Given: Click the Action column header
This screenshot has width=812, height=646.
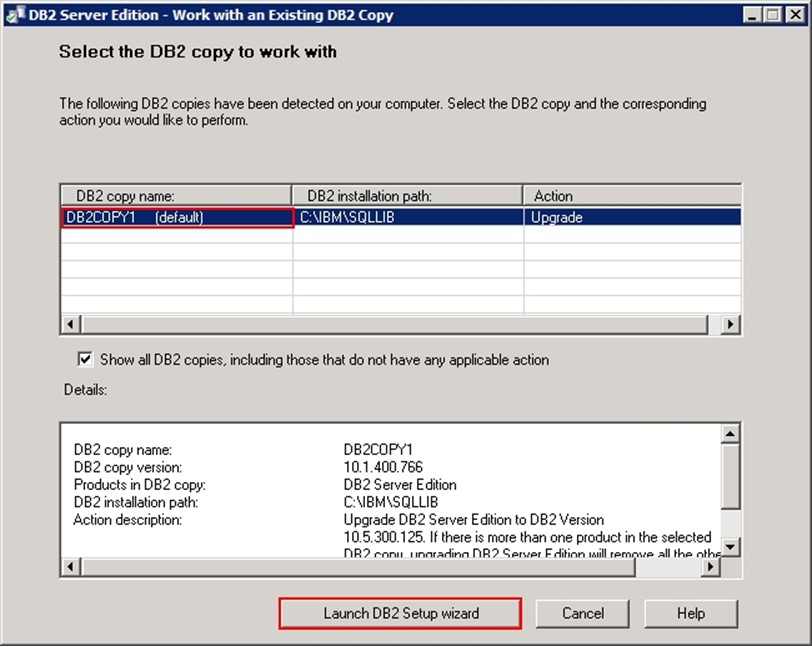Looking at the screenshot, I should click(632, 196).
